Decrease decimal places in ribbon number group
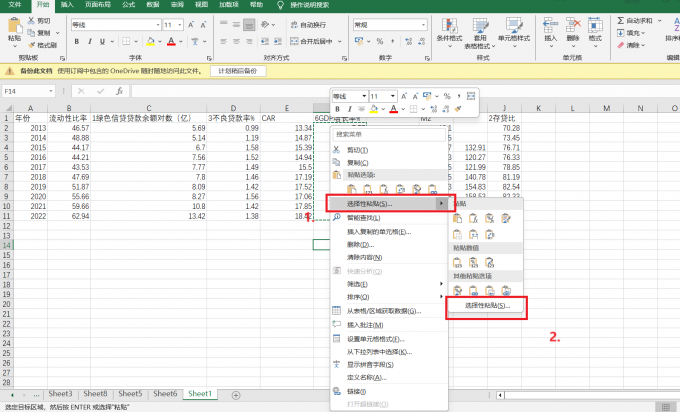 pos(422,41)
